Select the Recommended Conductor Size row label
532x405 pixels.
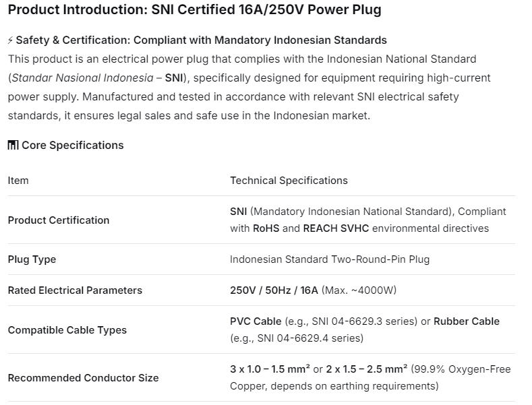(x=83, y=378)
